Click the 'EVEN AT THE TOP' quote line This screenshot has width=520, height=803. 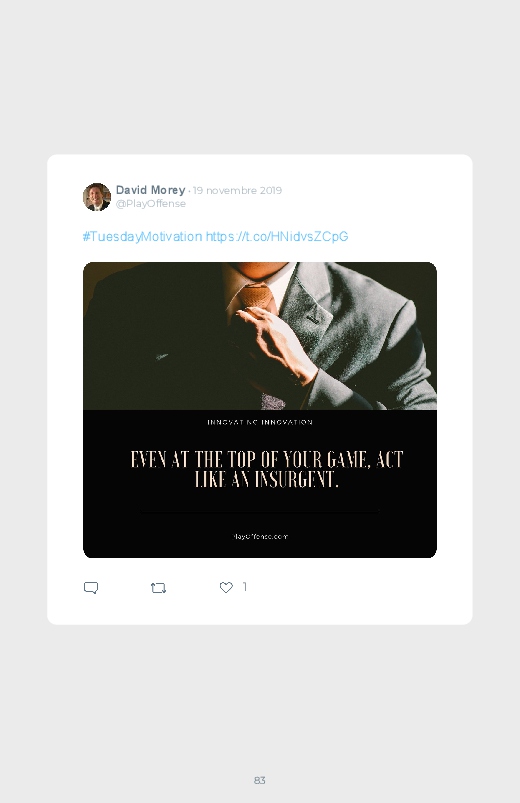tap(267, 459)
